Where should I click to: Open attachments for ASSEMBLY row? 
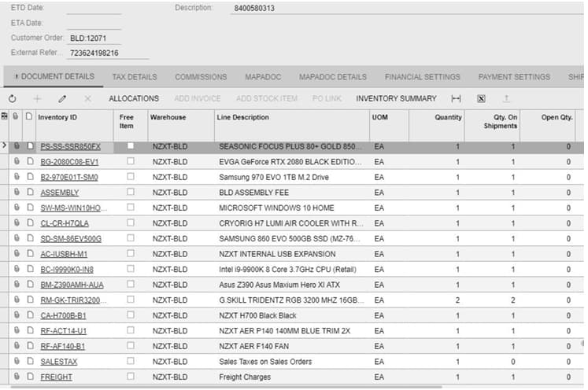pyautogui.click(x=17, y=192)
